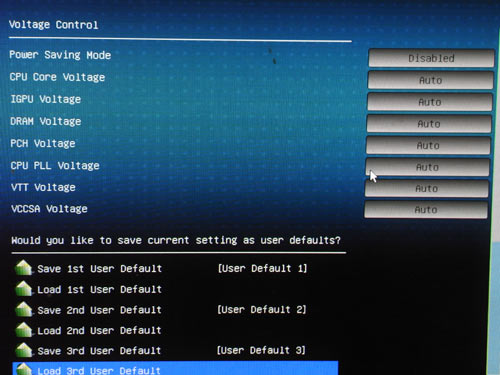This screenshot has height=375, width=500.
Task: Click the PCH Voltage label
Action: [43, 144]
